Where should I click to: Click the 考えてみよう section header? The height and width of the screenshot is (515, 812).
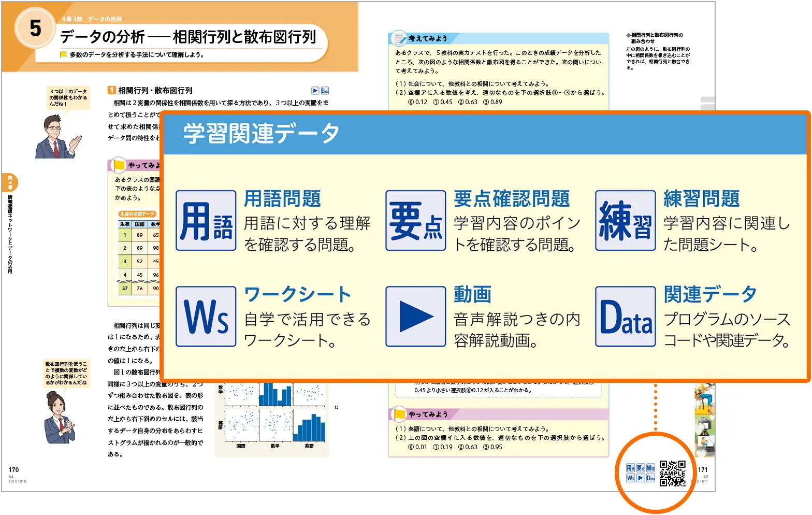427,38
